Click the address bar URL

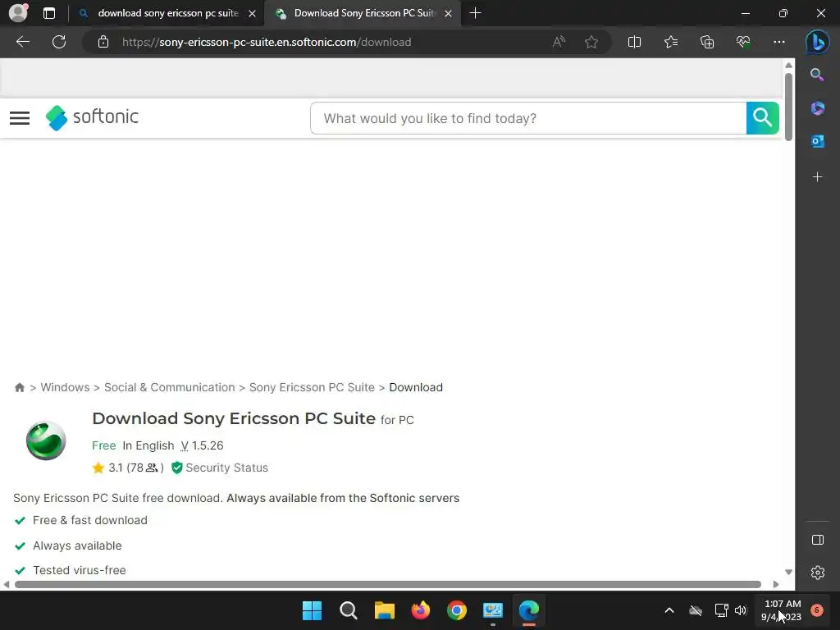point(267,42)
